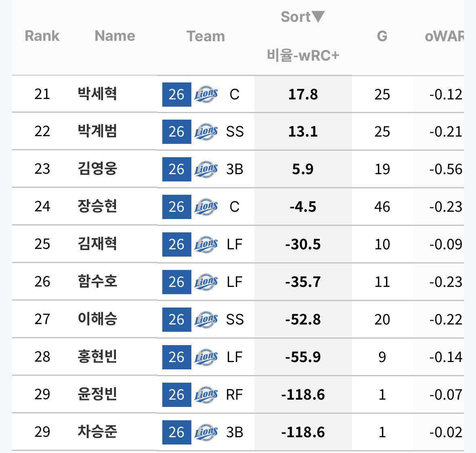The height and width of the screenshot is (453, 476).
Task: Click the Lions logo in 박세혁 row
Action: (206, 94)
